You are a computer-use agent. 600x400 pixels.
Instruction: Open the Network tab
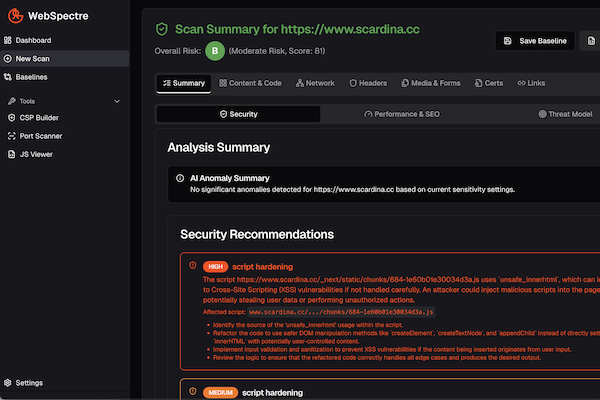315,83
